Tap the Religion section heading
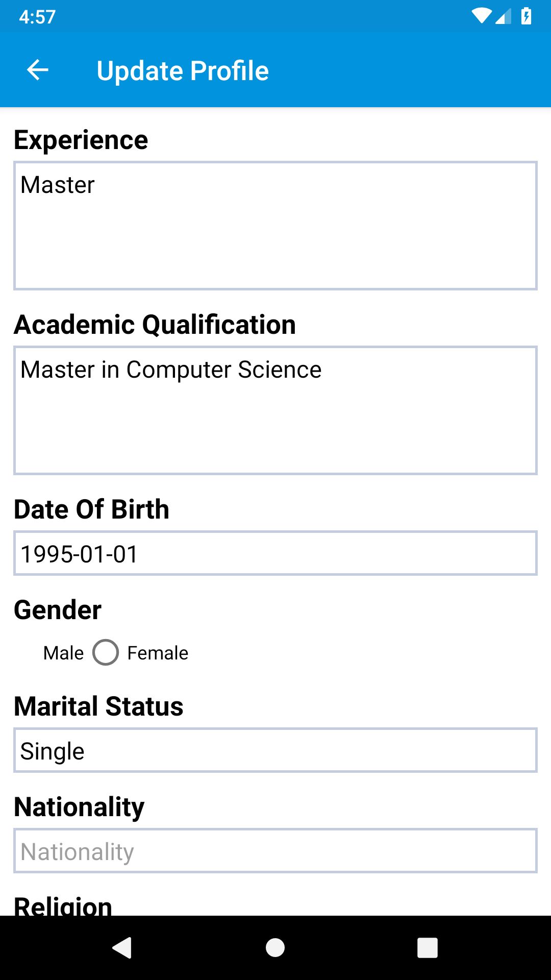 click(63, 905)
